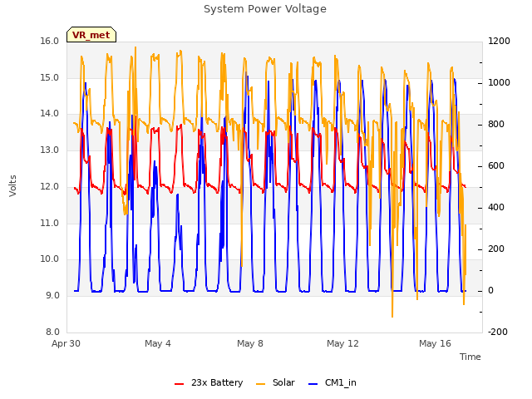Click the Time axis label

470,357
